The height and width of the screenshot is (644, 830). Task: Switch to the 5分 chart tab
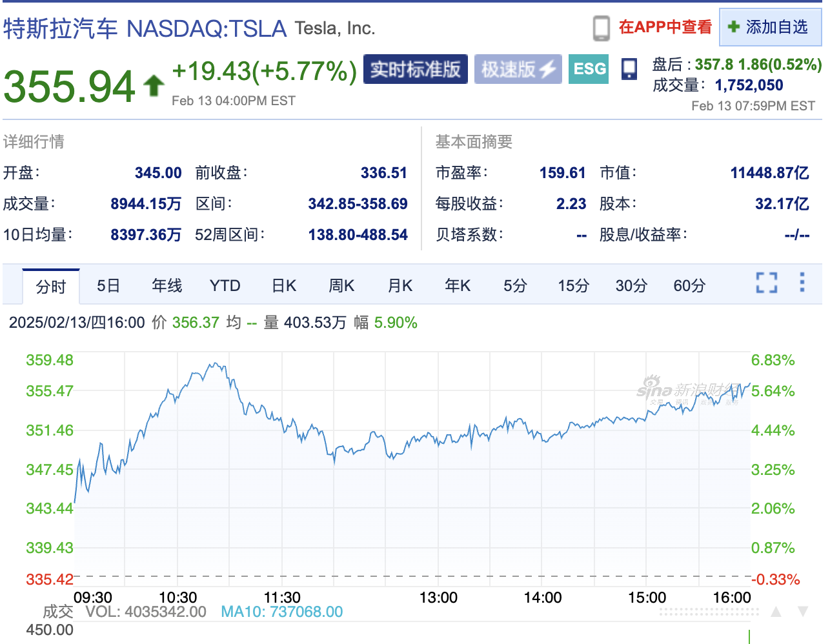tap(515, 286)
